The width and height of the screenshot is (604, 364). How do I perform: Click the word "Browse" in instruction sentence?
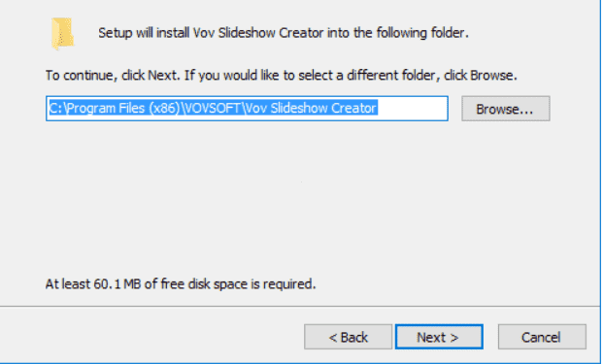point(492,75)
